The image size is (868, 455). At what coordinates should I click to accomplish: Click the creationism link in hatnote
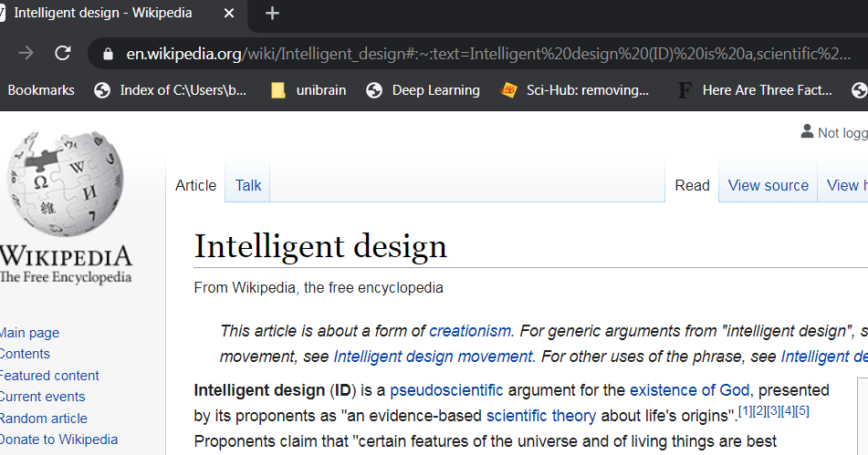470,330
